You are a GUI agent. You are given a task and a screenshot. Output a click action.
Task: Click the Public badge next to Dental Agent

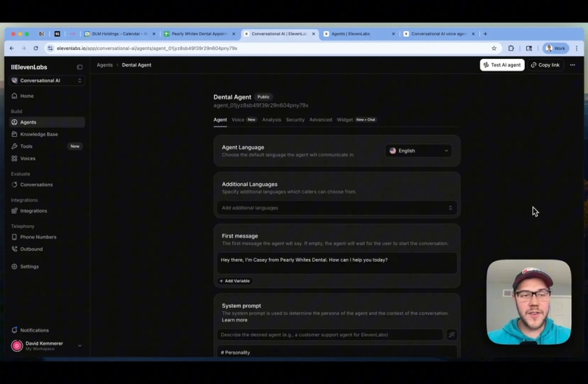pyautogui.click(x=263, y=97)
